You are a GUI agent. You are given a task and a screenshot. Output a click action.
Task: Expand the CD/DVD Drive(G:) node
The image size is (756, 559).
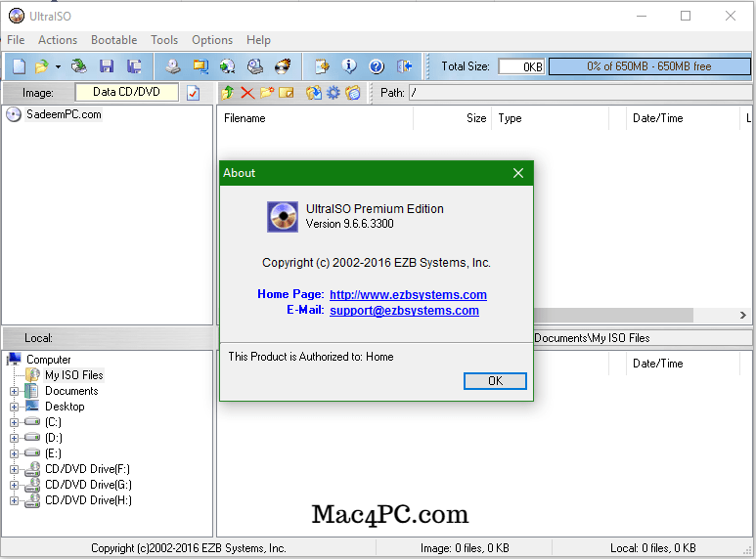click(x=14, y=485)
